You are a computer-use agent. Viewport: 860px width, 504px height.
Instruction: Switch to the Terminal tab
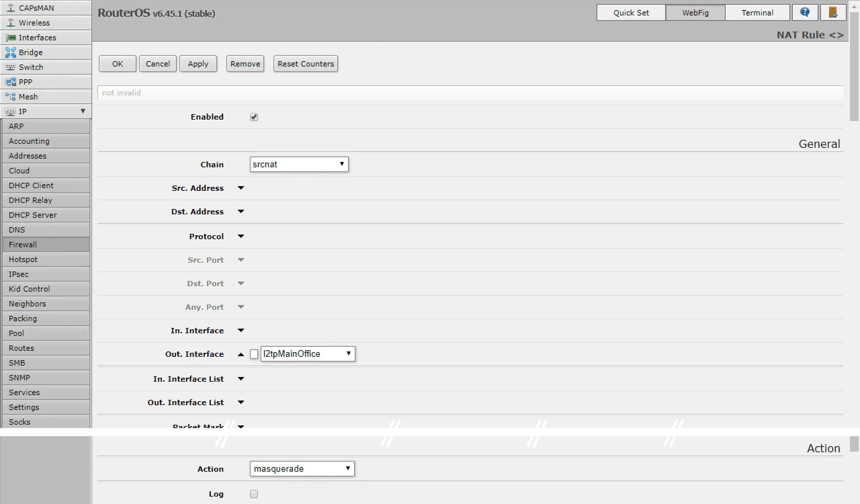pyautogui.click(x=757, y=13)
